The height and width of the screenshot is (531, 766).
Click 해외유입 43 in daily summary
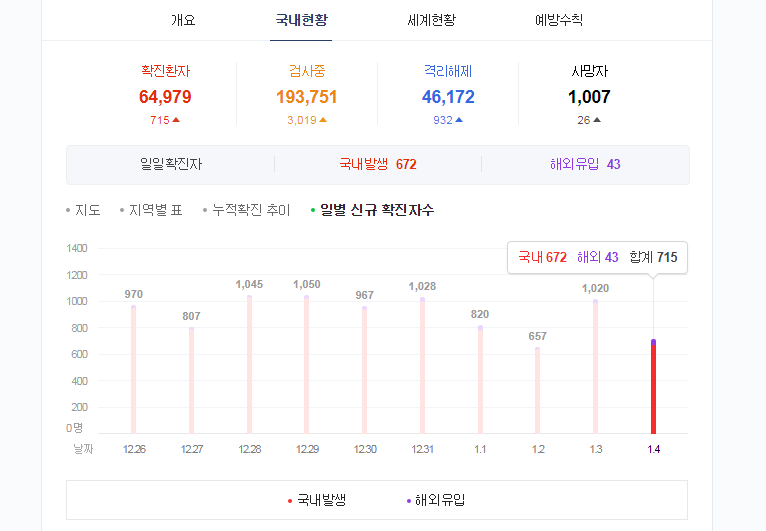[x=585, y=164]
